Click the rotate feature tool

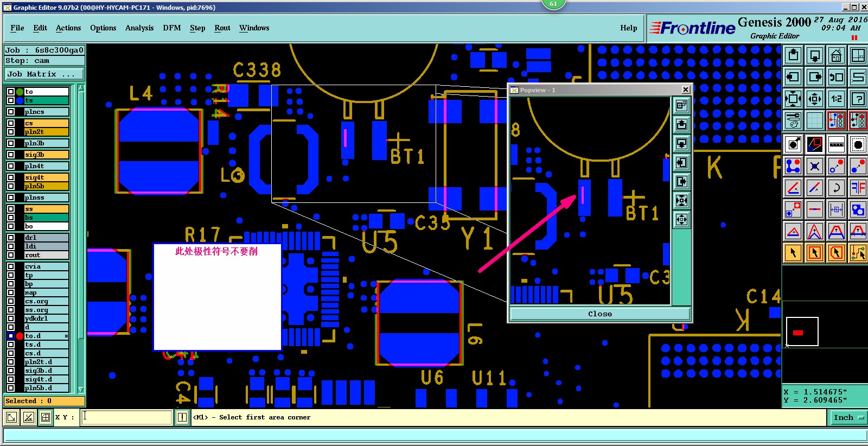pyautogui.click(x=837, y=188)
